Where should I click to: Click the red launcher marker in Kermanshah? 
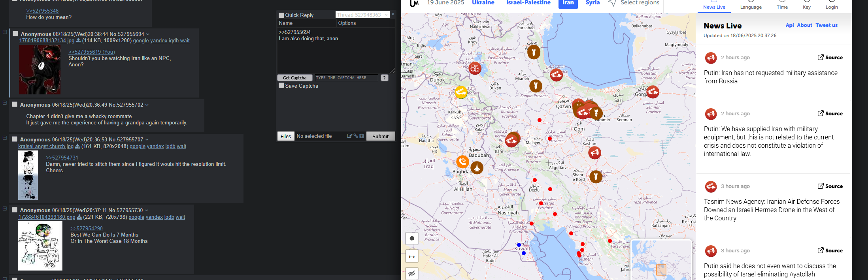[x=511, y=140]
